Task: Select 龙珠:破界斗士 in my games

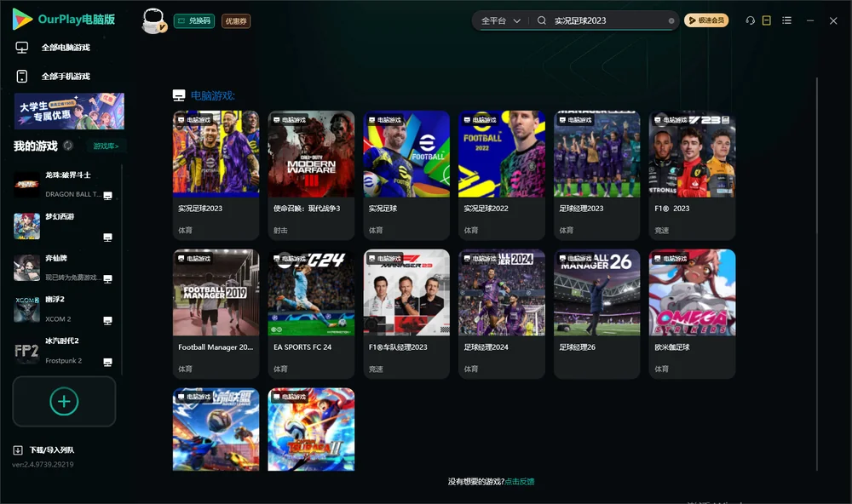Action: tap(63, 184)
